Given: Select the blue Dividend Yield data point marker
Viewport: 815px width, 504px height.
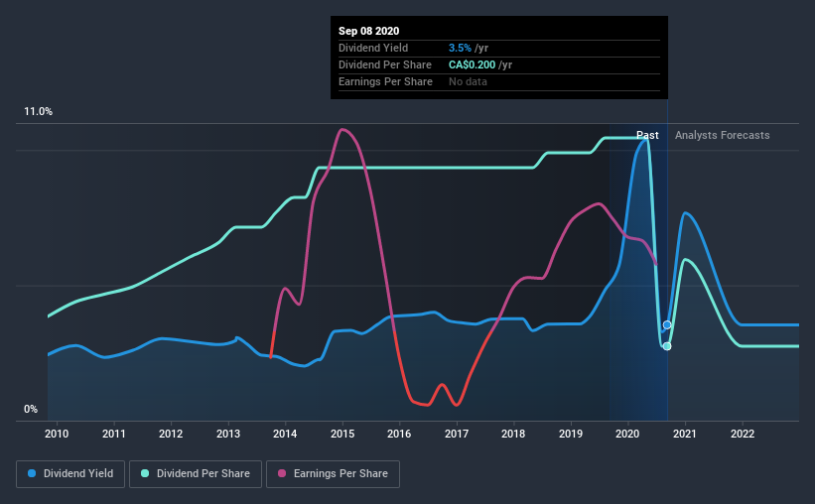Looking at the screenshot, I should [667, 324].
